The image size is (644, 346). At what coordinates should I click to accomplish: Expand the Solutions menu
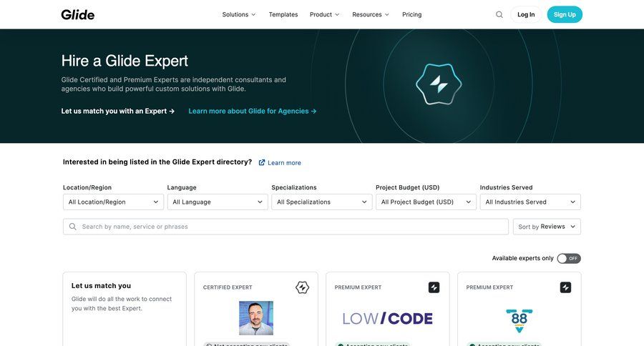coord(238,14)
